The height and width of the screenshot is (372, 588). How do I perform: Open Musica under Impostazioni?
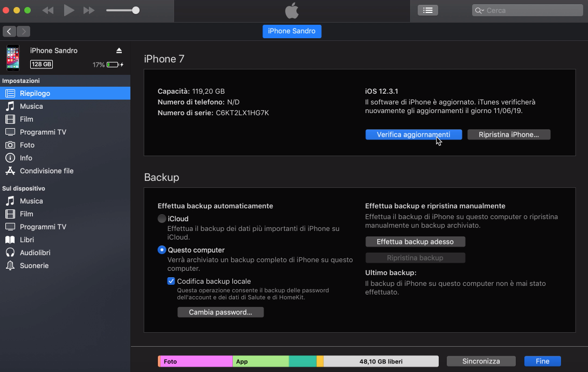65,106
